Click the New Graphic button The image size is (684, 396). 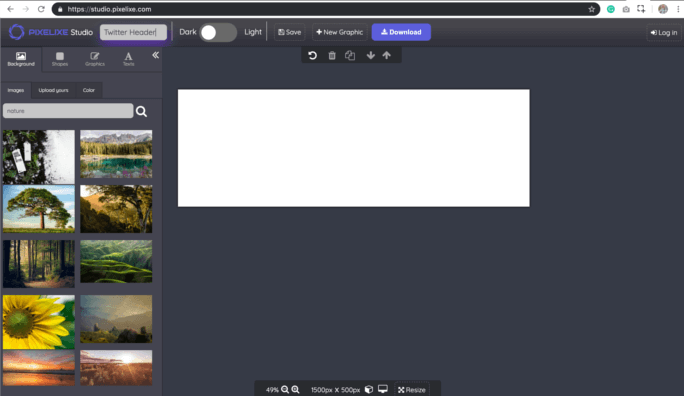coord(339,32)
